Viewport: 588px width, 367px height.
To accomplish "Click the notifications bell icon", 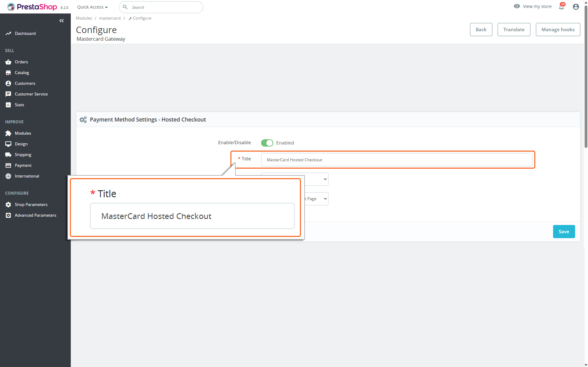I will click(561, 7).
